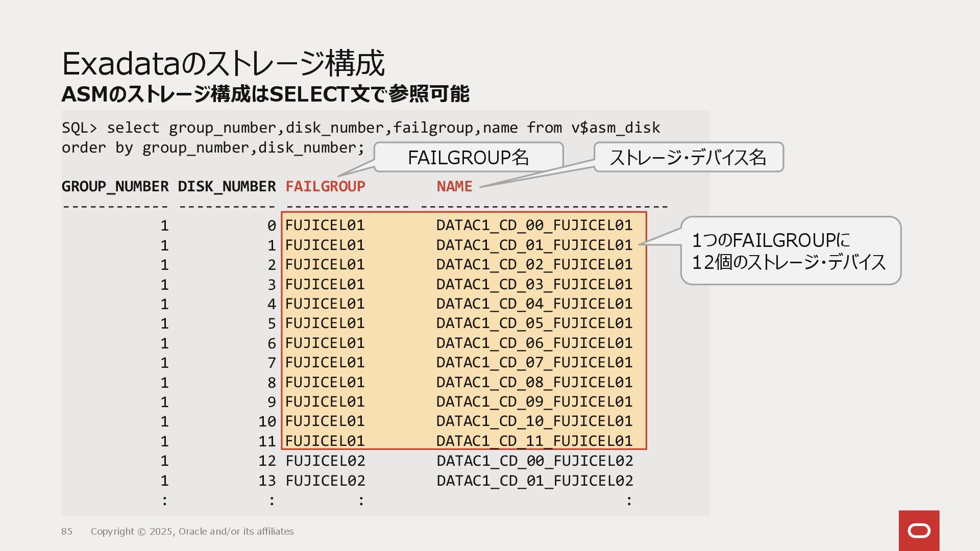The height and width of the screenshot is (551, 980).
Task: Click the order by clause line
Action: (213, 148)
